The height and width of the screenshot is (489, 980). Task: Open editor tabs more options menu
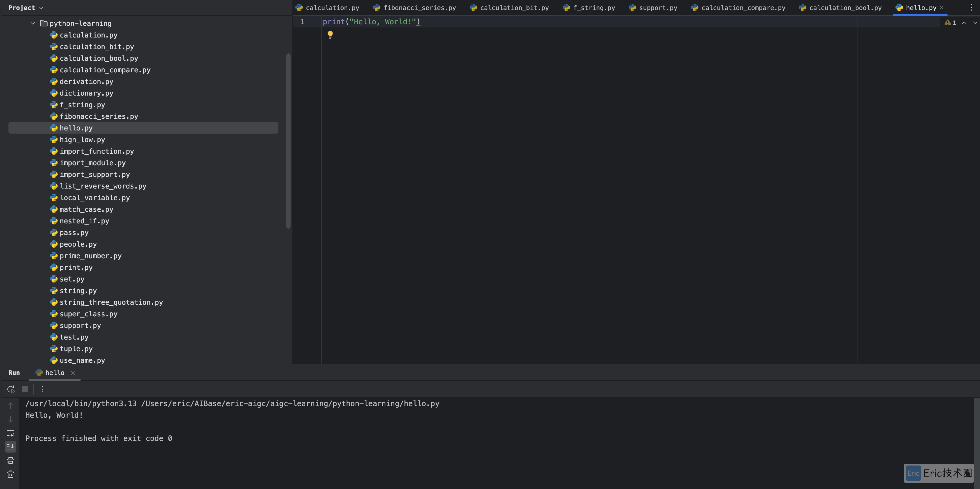pos(971,8)
